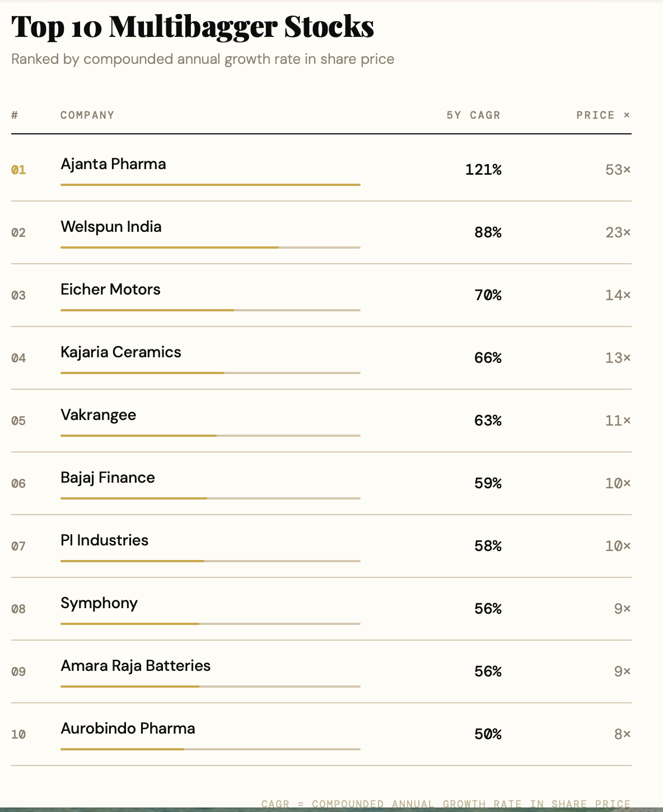Click the 121% CAGR value
The height and width of the screenshot is (812, 663).
(483, 170)
